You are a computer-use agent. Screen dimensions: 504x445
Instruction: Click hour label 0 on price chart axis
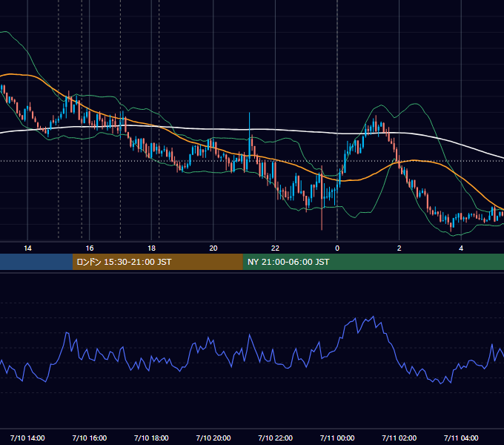[337, 248]
